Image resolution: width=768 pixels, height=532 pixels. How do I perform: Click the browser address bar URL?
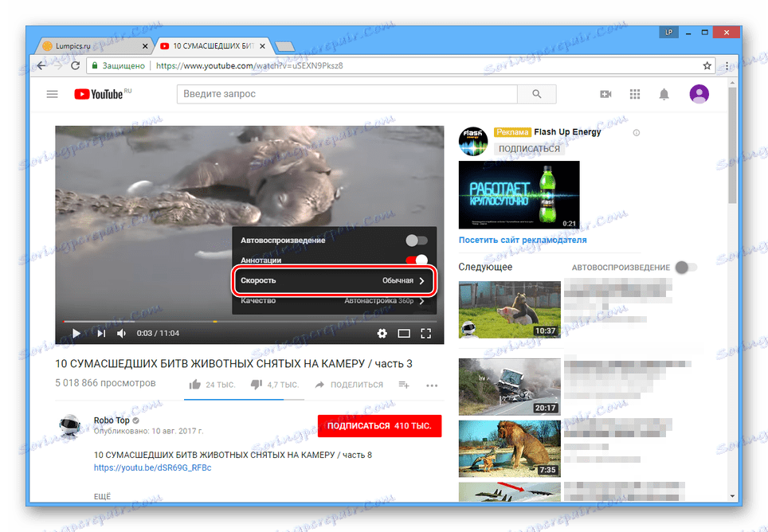point(249,65)
